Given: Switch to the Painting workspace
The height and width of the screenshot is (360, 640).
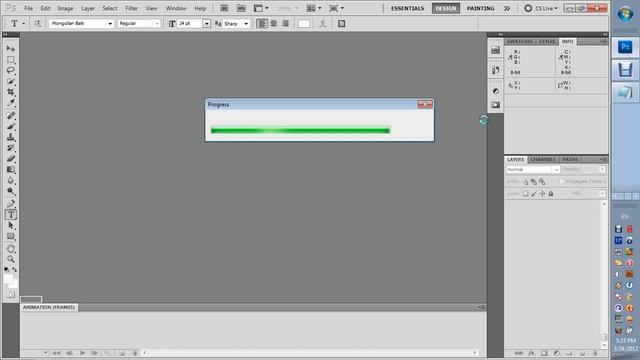Looking at the screenshot, I should click(480, 8).
